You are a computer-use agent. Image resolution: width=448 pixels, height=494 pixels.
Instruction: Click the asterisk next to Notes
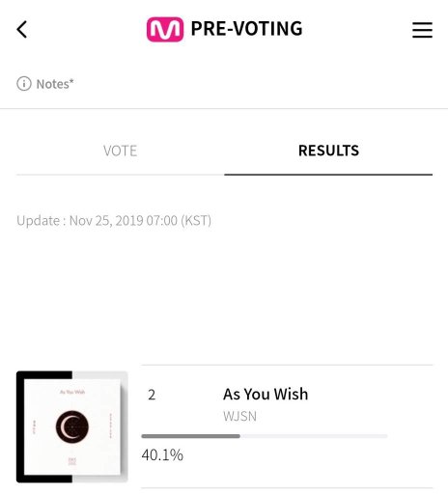pos(71,80)
